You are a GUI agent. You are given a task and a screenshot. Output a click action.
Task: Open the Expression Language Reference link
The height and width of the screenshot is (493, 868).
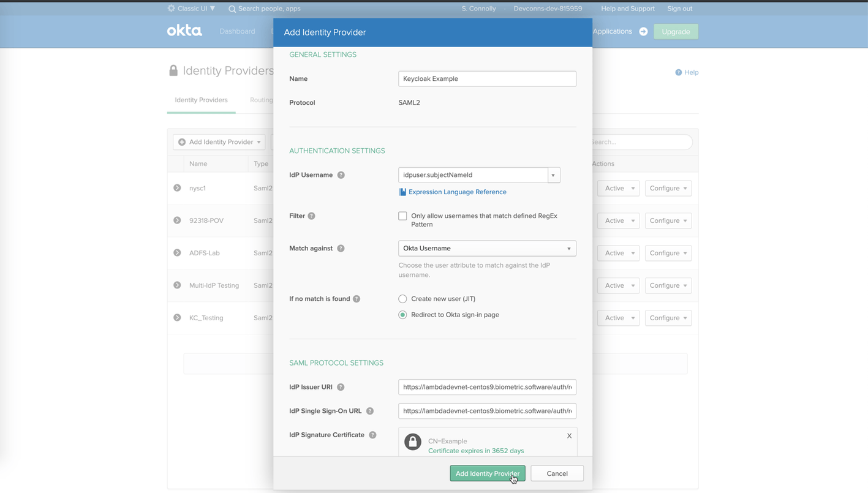(x=457, y=192)
